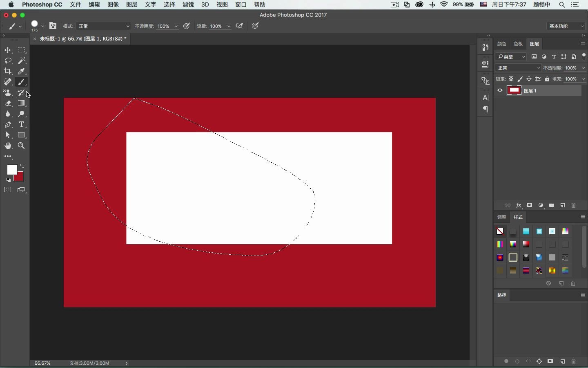Open the 流量 flow dropdown arrow
The image size is (588, 368).
click(229, 26)
